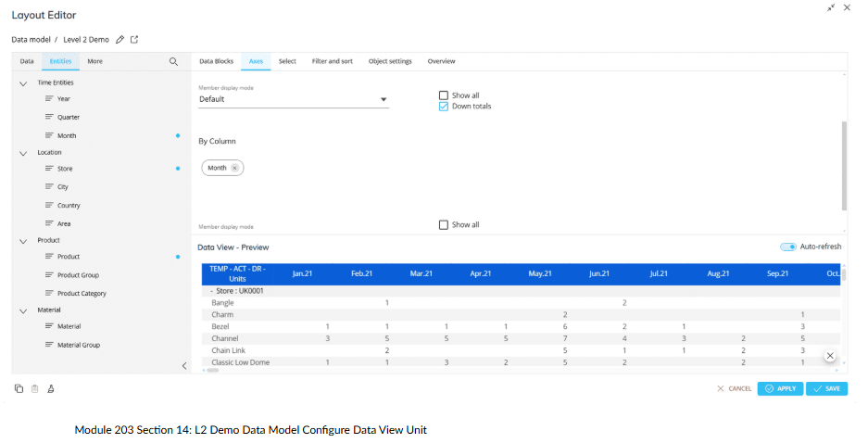Click the Area entity list icon
This screenshot has width=868, height=443.
[x=49, y=223]
